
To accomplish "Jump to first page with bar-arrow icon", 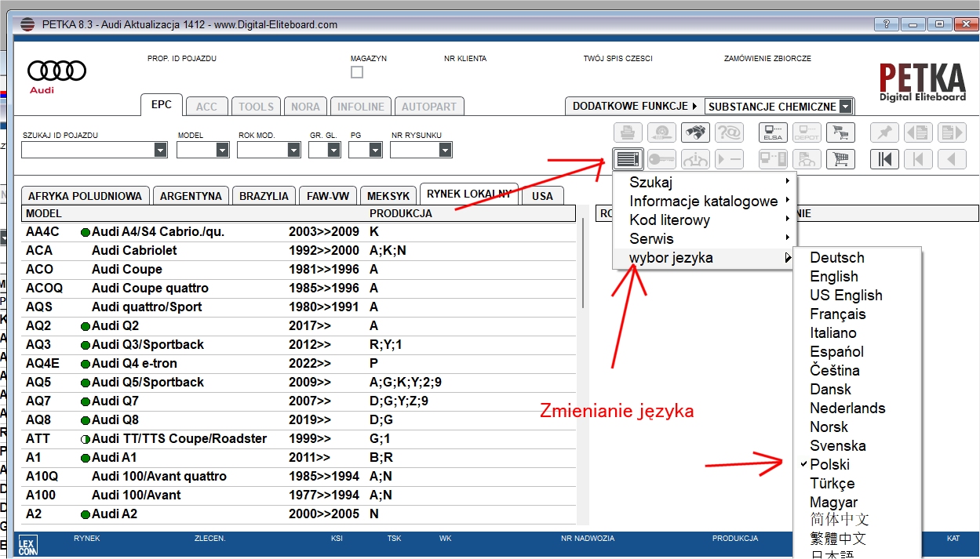I will click(884, 159).
